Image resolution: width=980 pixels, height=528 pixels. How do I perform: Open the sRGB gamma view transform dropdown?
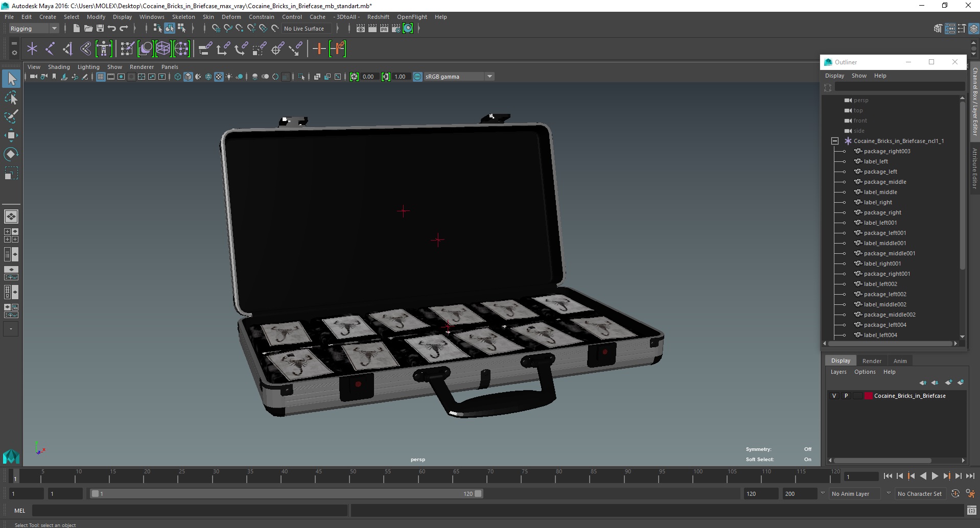point(459,77)
